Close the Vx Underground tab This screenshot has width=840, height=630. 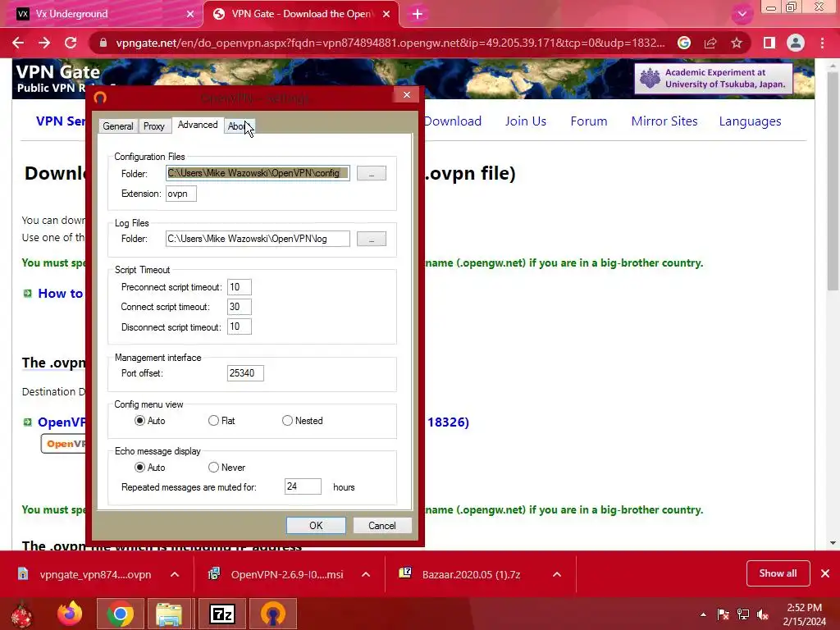coord(190,14)
